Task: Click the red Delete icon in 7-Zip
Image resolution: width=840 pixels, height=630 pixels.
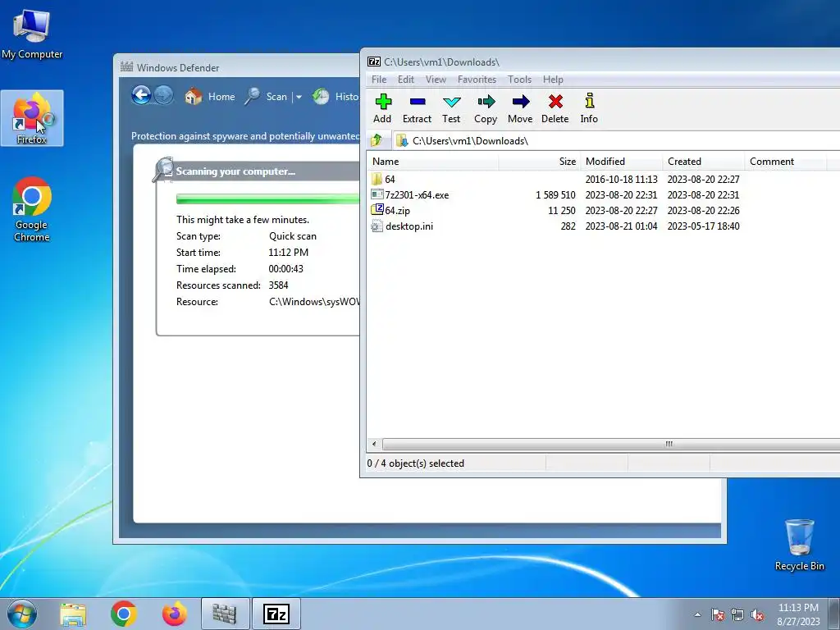Action: coord(555,109)
